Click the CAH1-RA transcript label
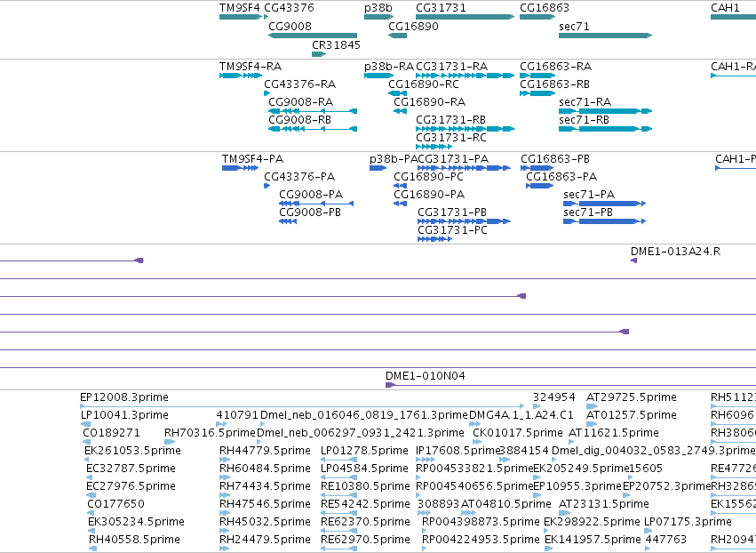The height and width of the screenshot is (553, 756). point(733,66)
